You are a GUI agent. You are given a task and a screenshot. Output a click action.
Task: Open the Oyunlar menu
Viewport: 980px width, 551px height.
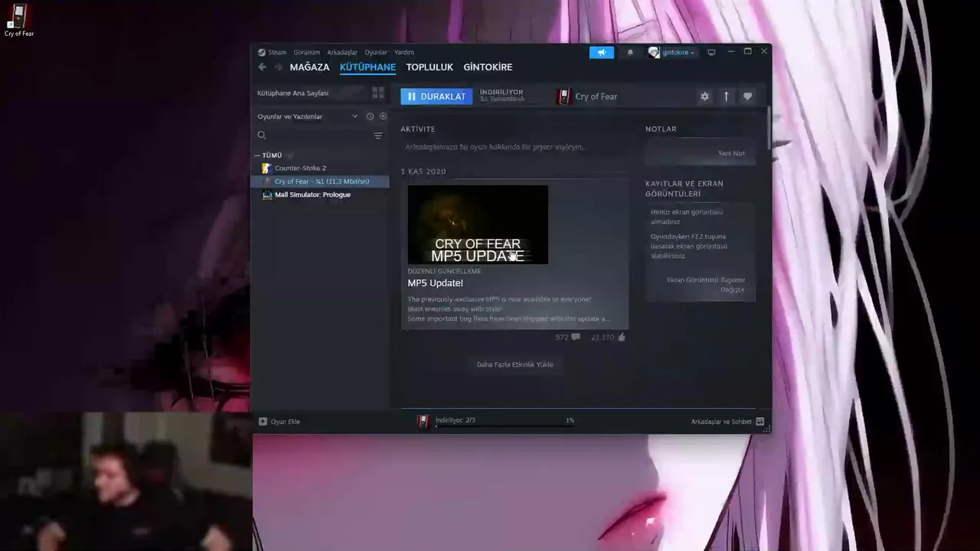point(376,52)
